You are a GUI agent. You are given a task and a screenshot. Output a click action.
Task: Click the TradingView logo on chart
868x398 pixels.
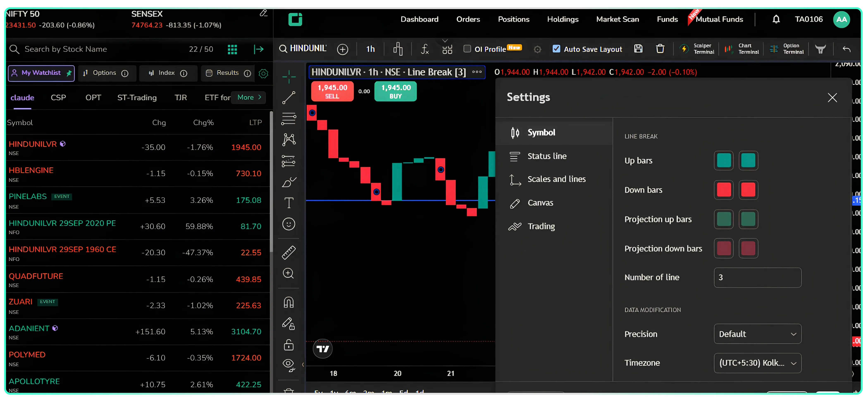tap(322, 349)
